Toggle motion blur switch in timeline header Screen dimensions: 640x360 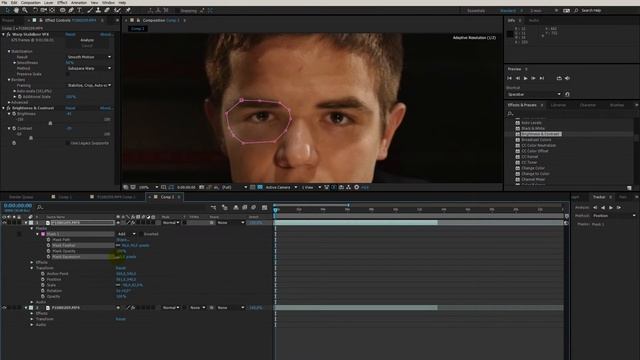point(253,207)
